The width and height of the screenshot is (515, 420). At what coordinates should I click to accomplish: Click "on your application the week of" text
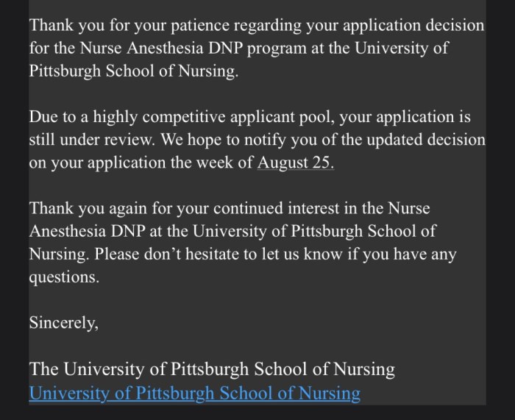pyautogui.click(x=140, y=163)
